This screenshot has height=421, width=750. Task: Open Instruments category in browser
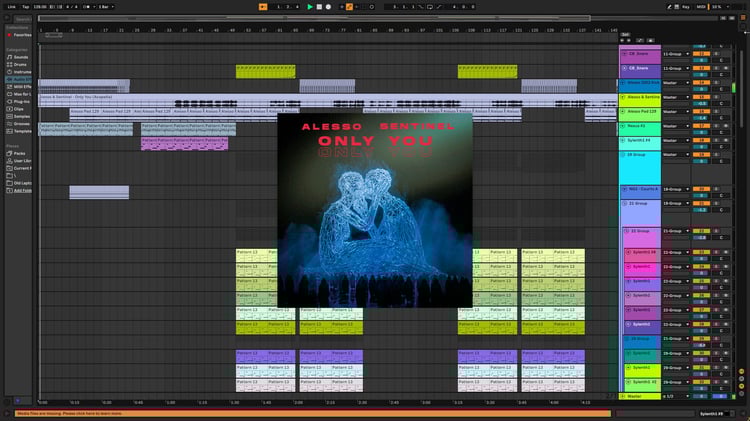tap(19, 72)
